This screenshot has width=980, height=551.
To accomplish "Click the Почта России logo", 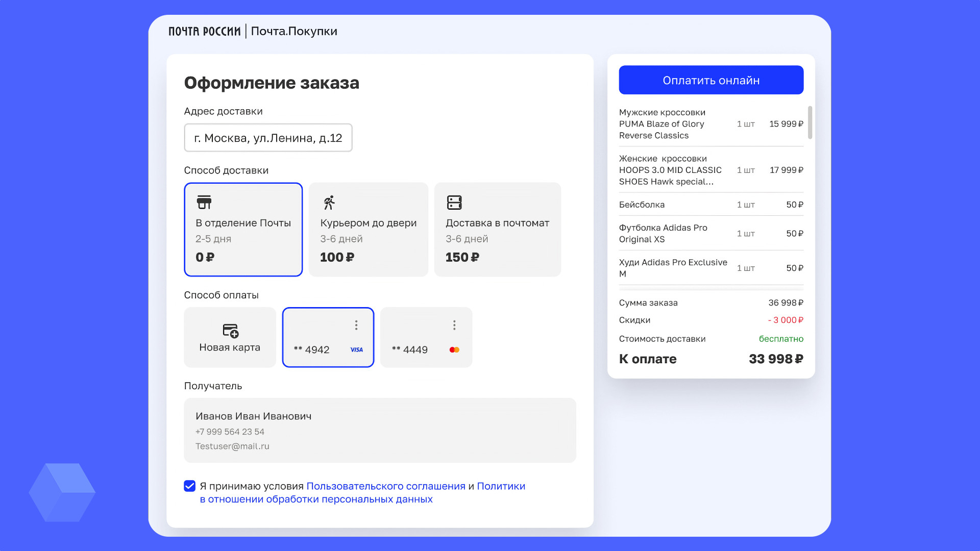I will pyautogui.click(x=204, y=31).
